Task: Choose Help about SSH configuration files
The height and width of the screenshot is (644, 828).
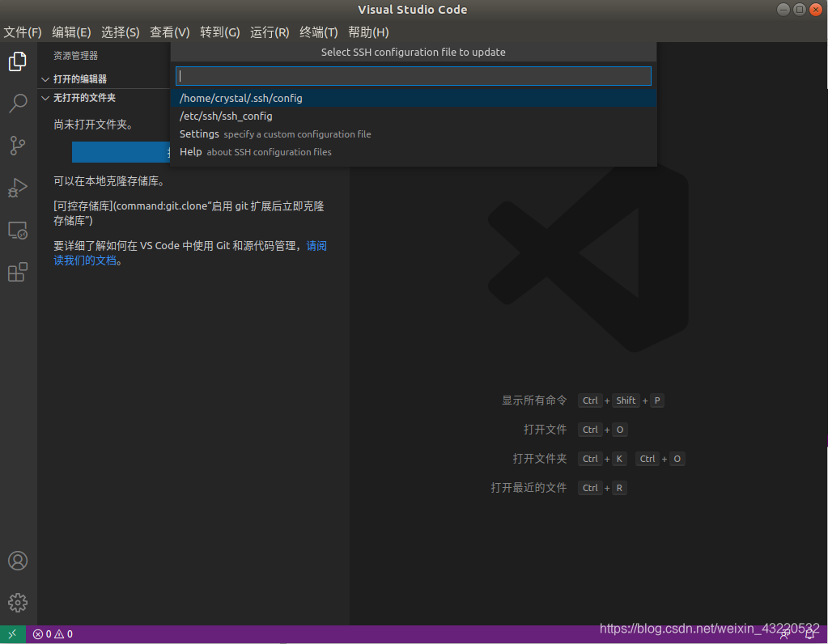Action: click(x=414, y=152)
